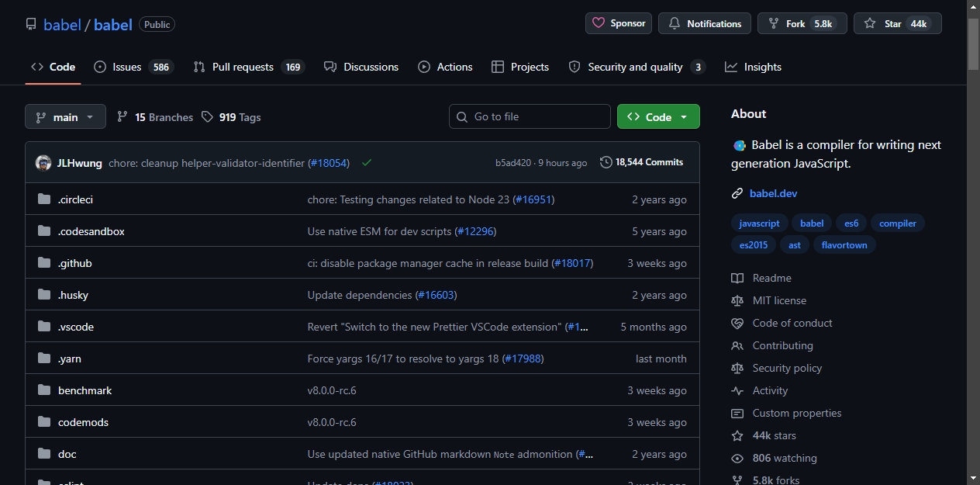980x485 pixels.
Task: Click the folder icon for .circleci
Action: coord(44,199)
